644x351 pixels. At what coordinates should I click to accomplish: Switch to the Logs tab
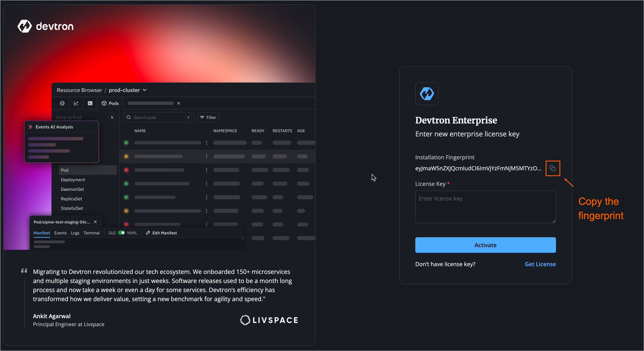coord(75,233)
